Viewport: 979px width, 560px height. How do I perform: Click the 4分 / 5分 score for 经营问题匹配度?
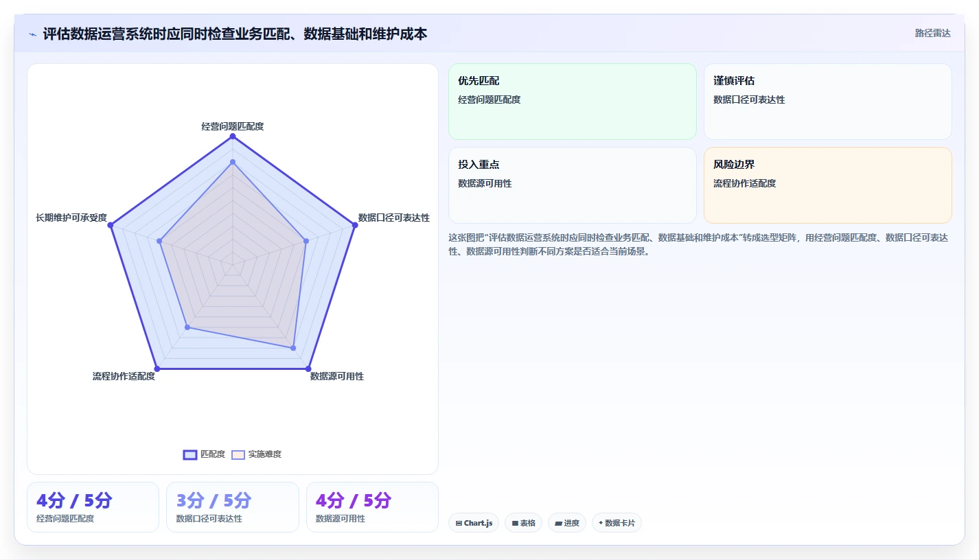tap(74, 500)
